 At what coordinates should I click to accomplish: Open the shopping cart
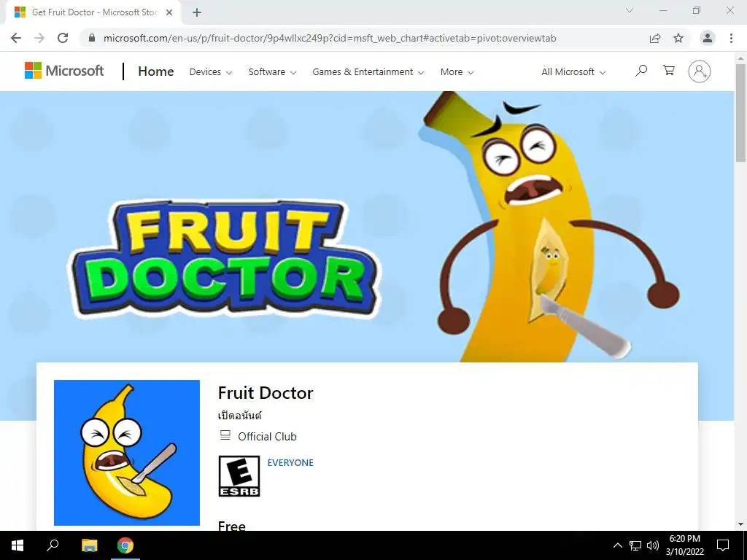tap(669, 71)
